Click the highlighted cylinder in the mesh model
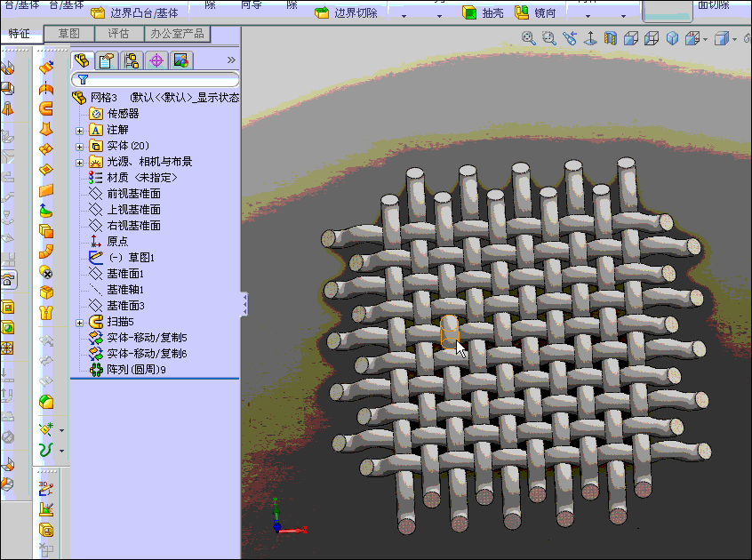Screen dimensions: 752x560 tap(450, 332)
